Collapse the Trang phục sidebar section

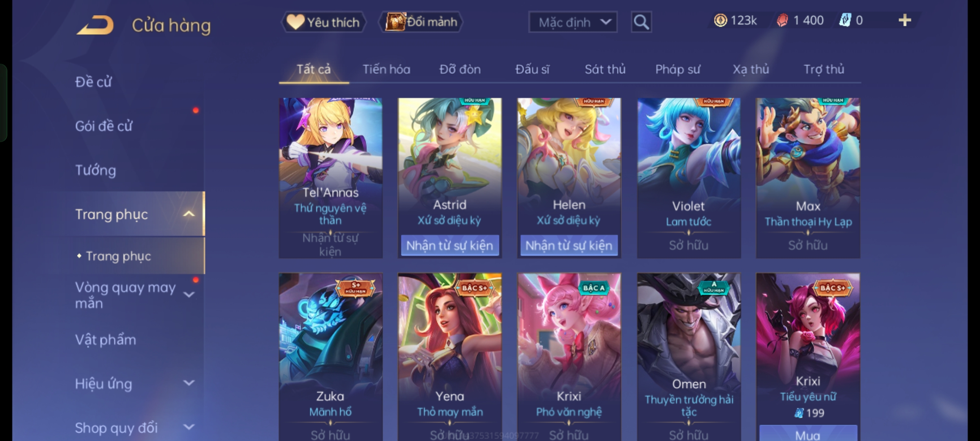(x=189, y=214)
